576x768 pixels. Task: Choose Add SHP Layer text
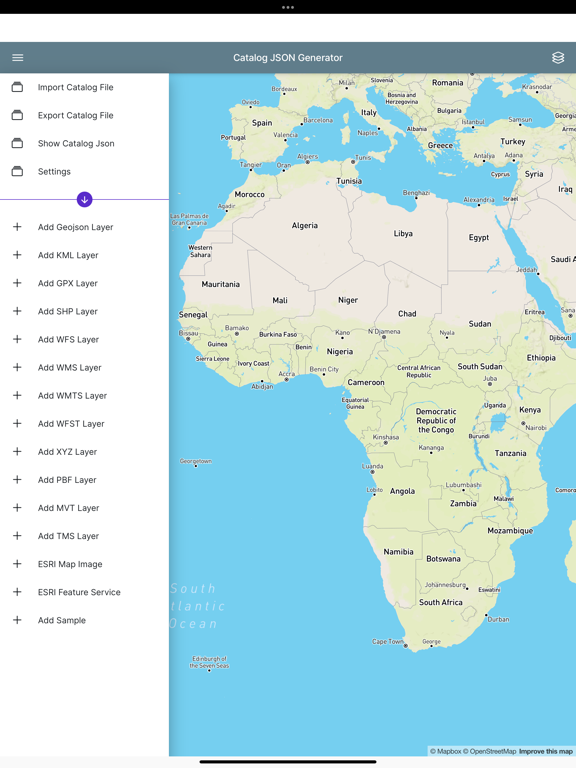pos(68,312)
